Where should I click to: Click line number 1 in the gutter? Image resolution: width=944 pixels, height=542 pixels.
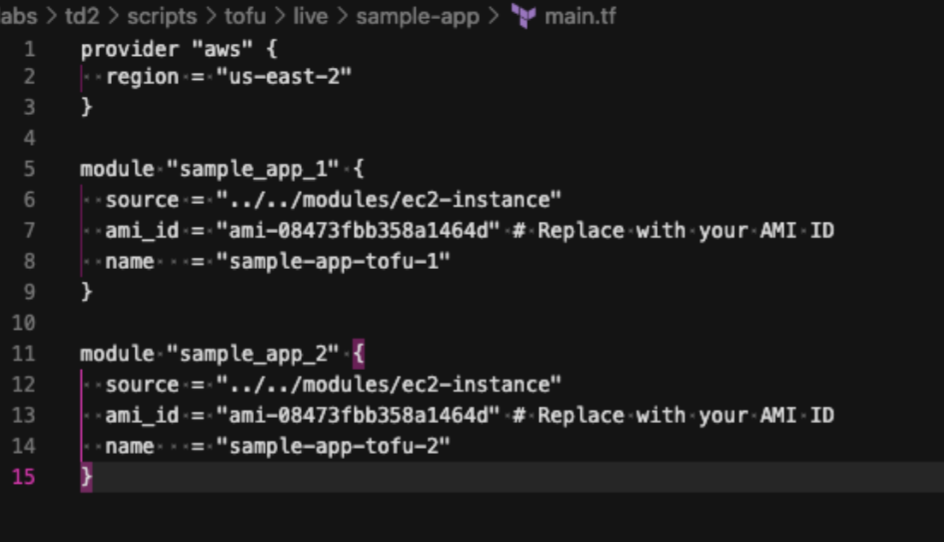click(x=29, y=49)
